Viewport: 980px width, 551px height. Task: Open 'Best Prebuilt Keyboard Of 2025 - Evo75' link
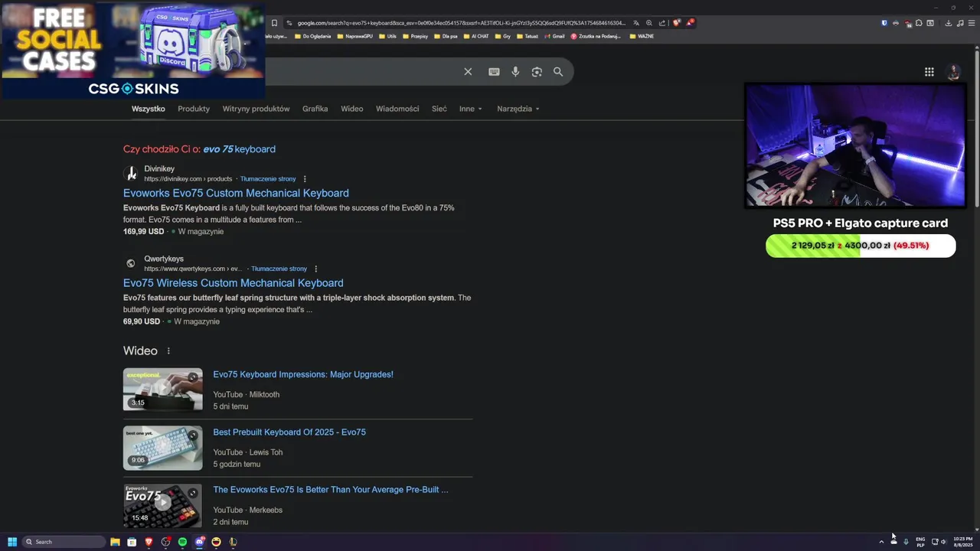[x=289, y=432]
